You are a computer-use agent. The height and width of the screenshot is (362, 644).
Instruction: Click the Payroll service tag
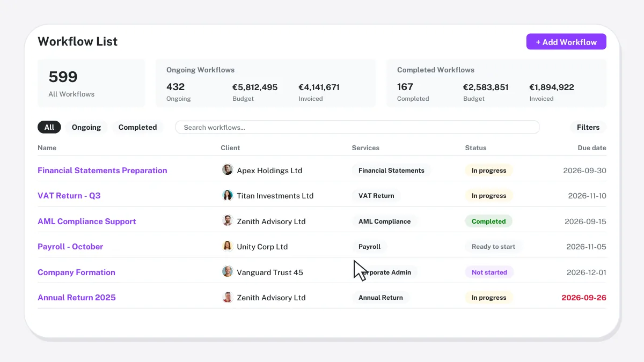tap(369, 247)
